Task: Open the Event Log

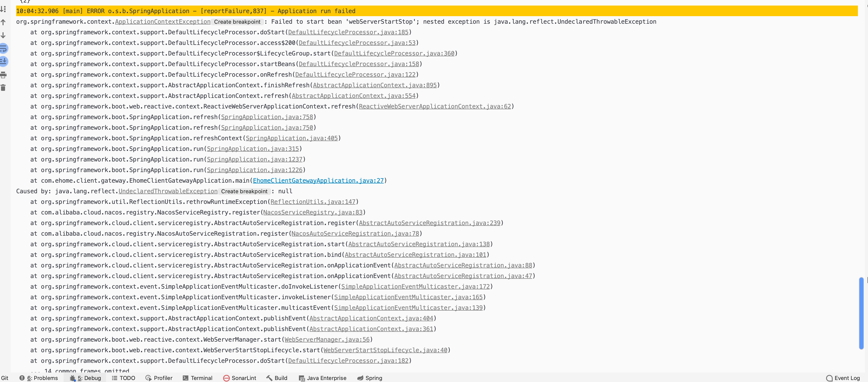Action: tap(843, 378)
